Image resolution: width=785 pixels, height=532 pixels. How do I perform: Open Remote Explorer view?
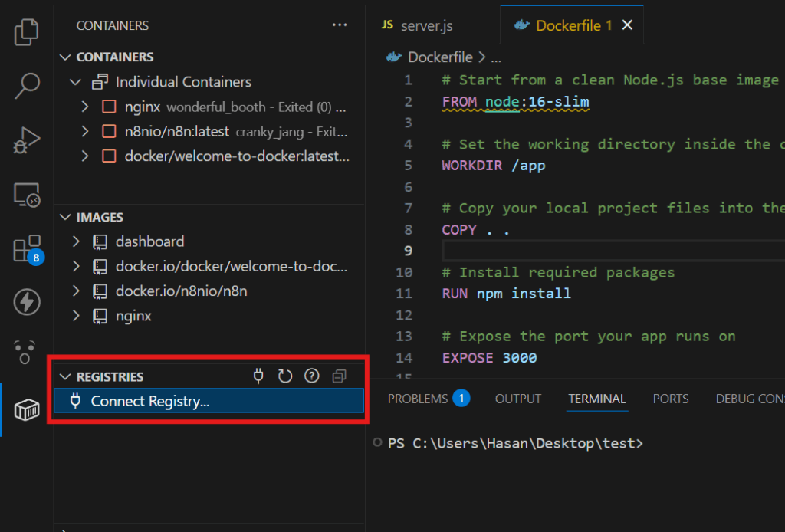click(27, 195)
